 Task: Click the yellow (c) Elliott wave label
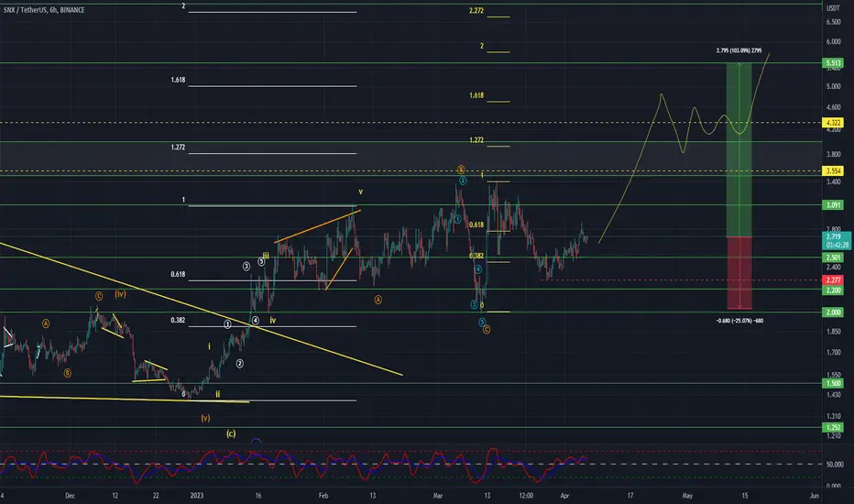pos(231,433)
